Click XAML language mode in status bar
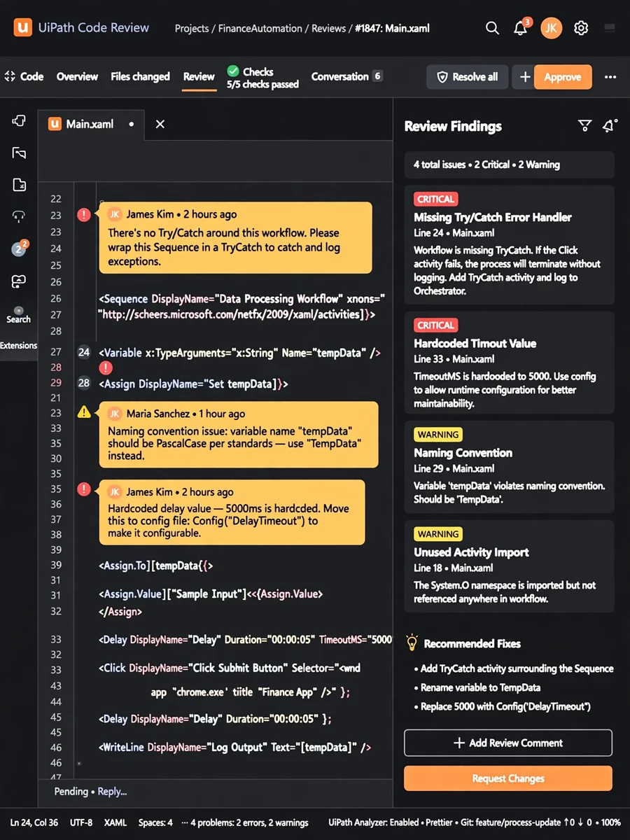 click(x=116, y=822)
